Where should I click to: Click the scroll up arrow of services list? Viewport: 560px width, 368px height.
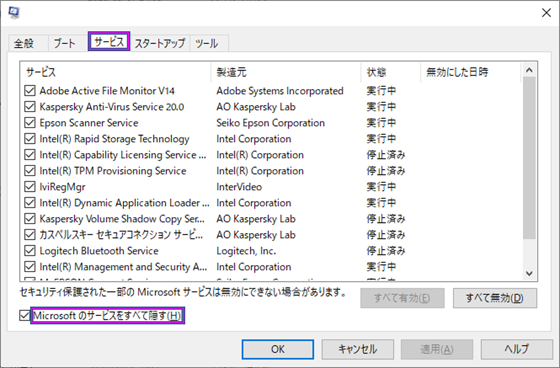[x=529, y=70]
